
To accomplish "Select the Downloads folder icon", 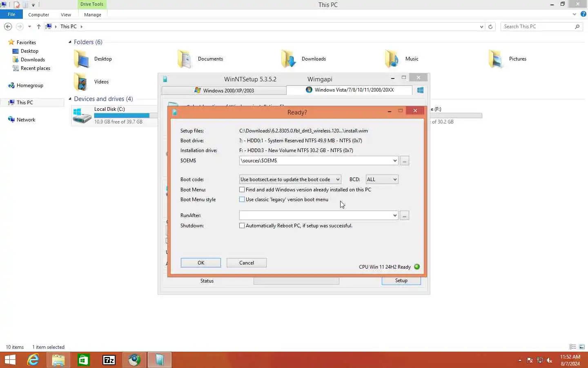I will (x=289, y=59).
